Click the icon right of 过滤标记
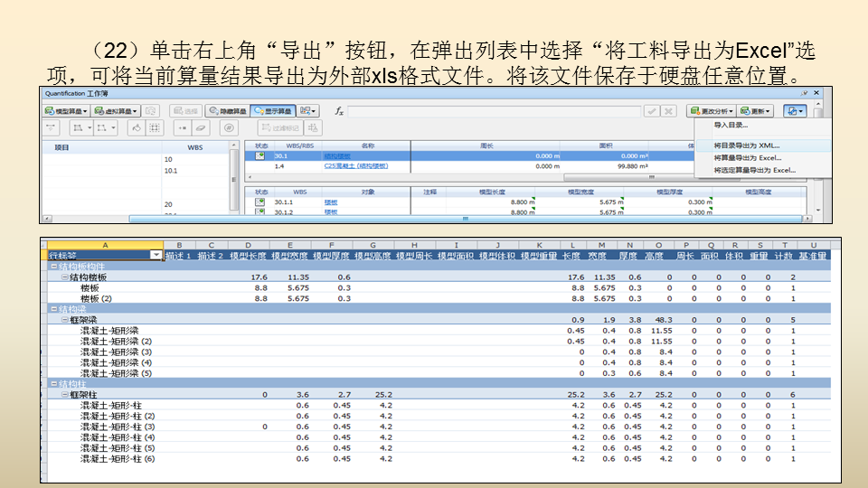The height and width of the screenshot is (488, 868). [x=314, y=127]
